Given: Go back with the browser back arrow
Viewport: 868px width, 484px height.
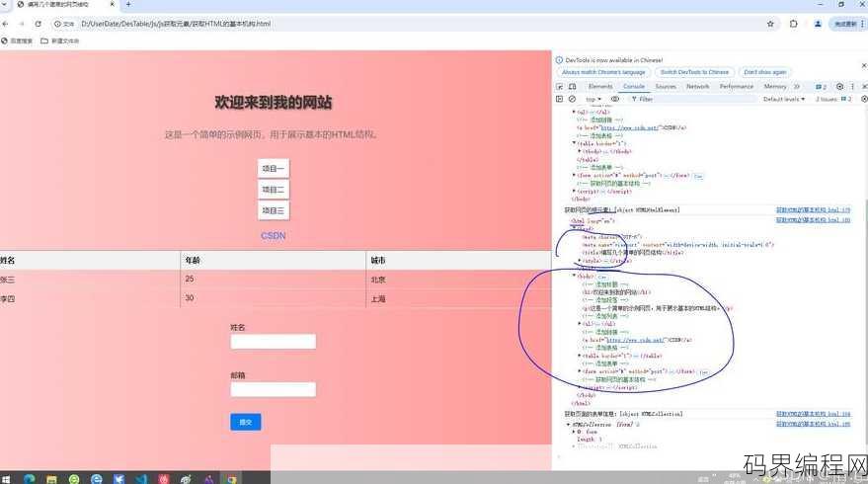Looking at the screenshot, I should coord(6,24).
